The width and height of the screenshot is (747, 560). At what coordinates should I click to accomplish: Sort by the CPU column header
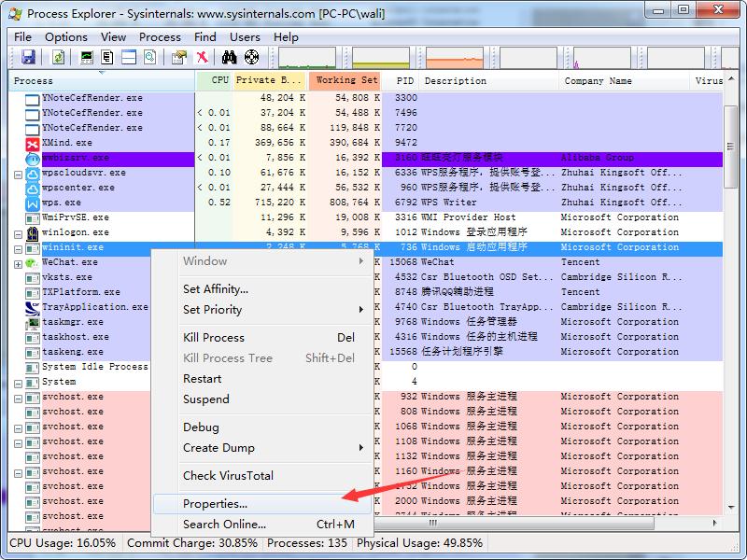(x=214, y=80)
